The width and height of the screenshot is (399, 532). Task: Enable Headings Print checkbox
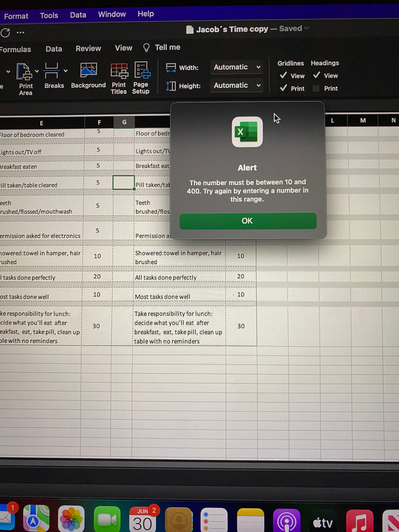point(316,89)
